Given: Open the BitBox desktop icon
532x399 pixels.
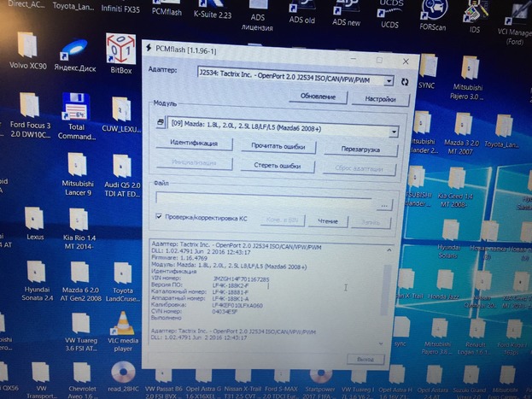Looking at the screenshot, I should (120, 54).
